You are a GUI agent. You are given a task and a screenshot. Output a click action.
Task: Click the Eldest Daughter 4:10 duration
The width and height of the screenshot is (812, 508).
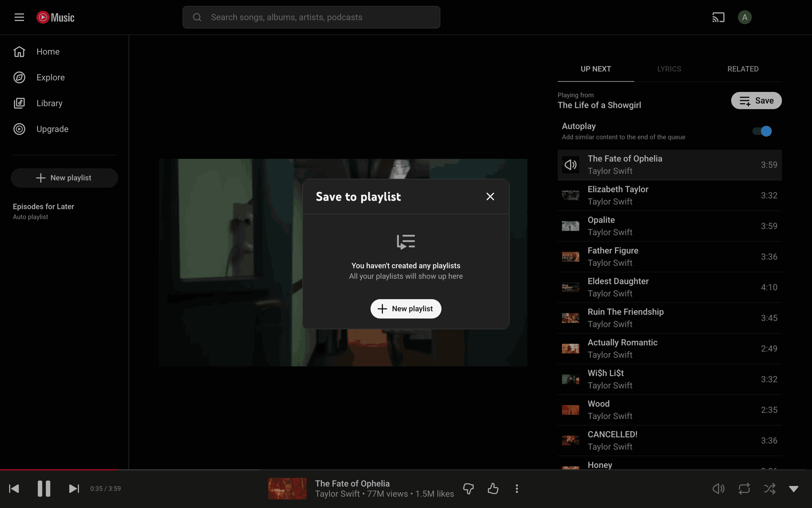[x=769, y=287]
